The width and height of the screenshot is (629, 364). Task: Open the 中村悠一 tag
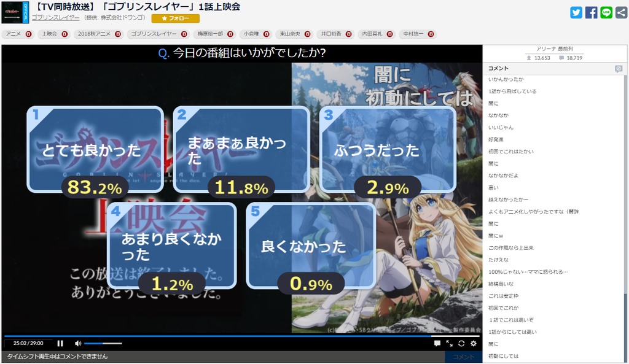coord(413,34)
